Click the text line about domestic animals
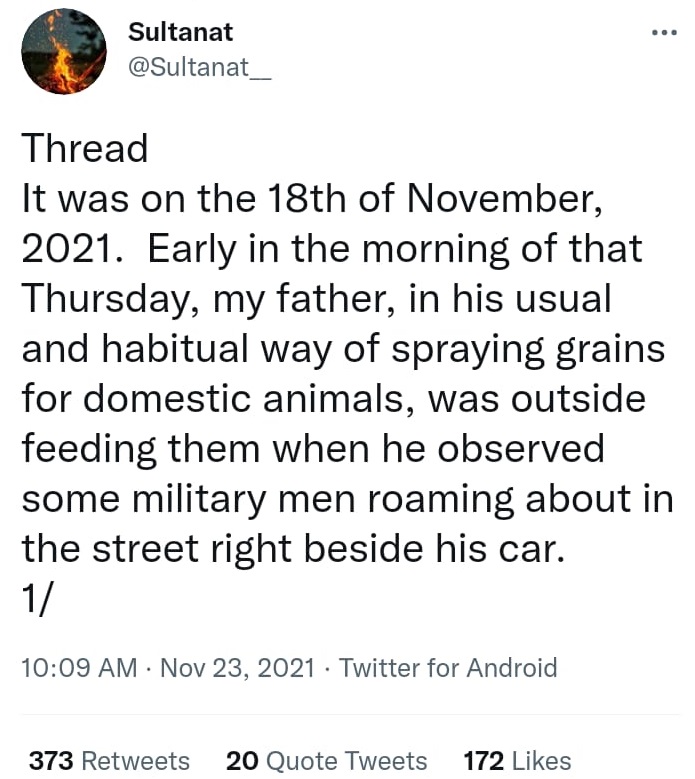The width and height of the screenshot is (695, 779). coord(333,399)
